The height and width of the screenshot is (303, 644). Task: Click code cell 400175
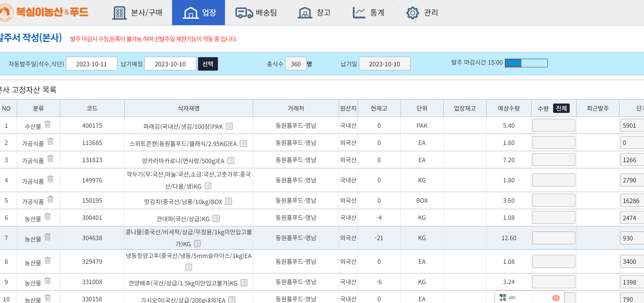coord(92,126)
